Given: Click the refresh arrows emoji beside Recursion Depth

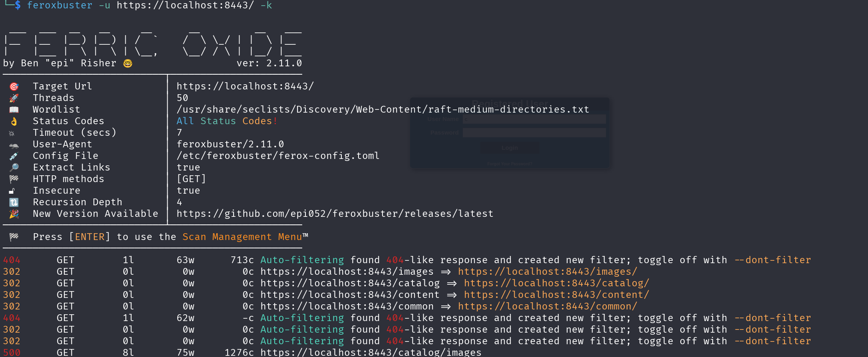Looking at the screenshot, I should click(x=14, y=202).
